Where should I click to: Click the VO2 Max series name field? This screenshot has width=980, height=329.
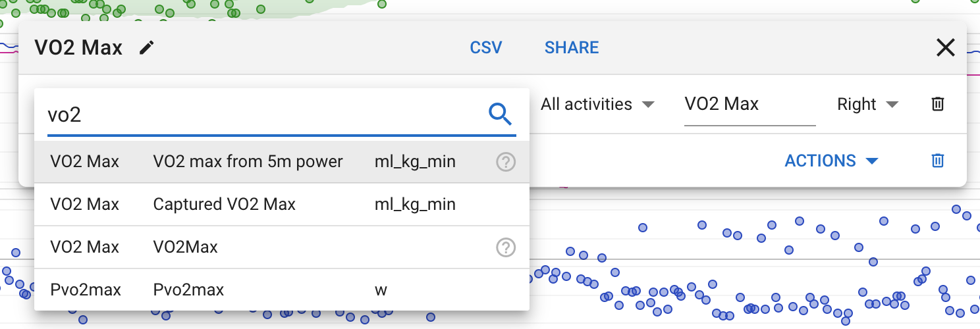pyautogui.click(x=750, y=105)
